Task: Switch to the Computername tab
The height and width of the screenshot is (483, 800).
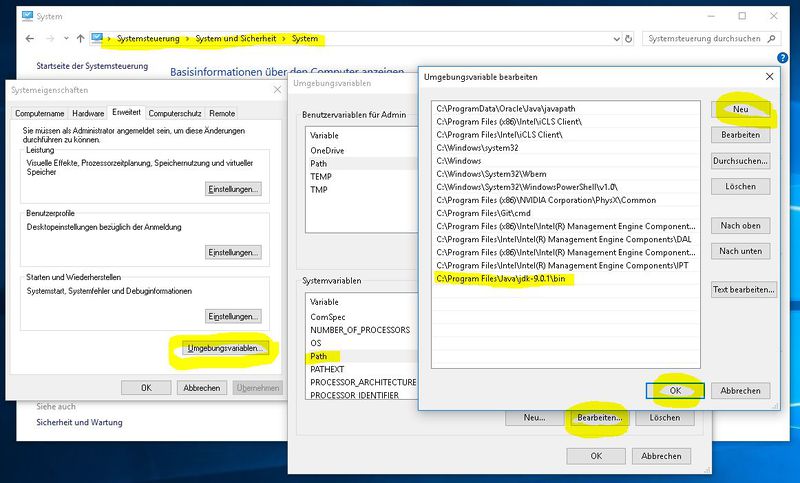Action: click(40, 113)
